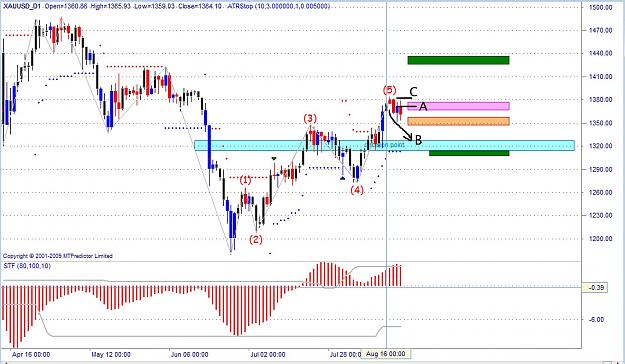Click the Apr 16 00:00 date label
The width and height of the screenshot is (625, 364).
[31, 354]
